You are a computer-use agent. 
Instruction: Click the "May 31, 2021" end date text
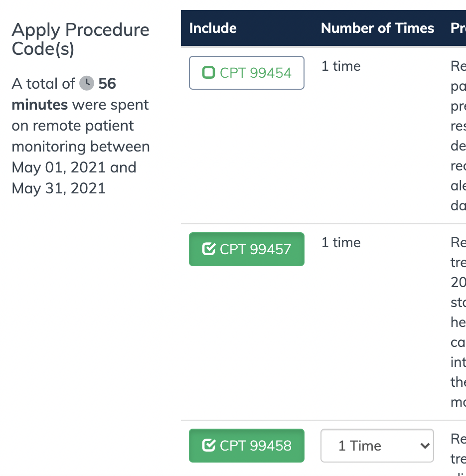(59, 188)
